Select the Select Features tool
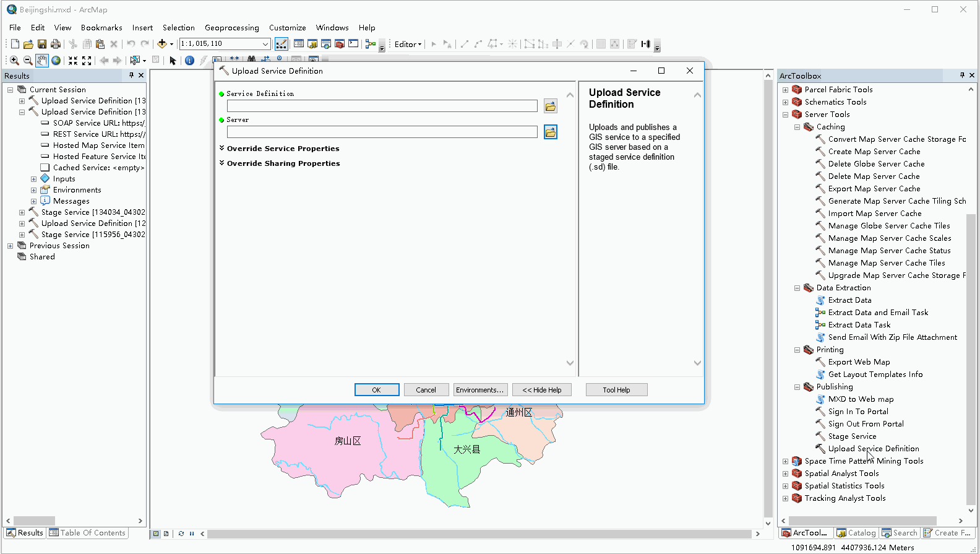This screenshot has height=554, width=980. [134, 60]
